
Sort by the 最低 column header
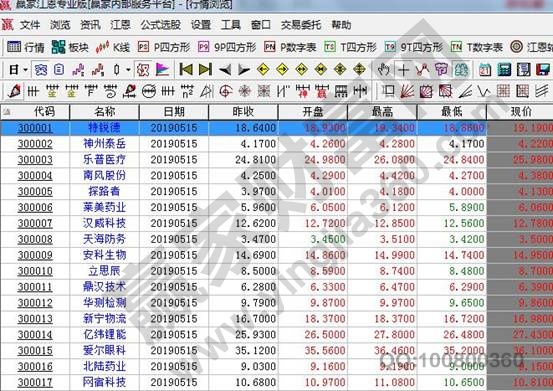tap(452, 112)
